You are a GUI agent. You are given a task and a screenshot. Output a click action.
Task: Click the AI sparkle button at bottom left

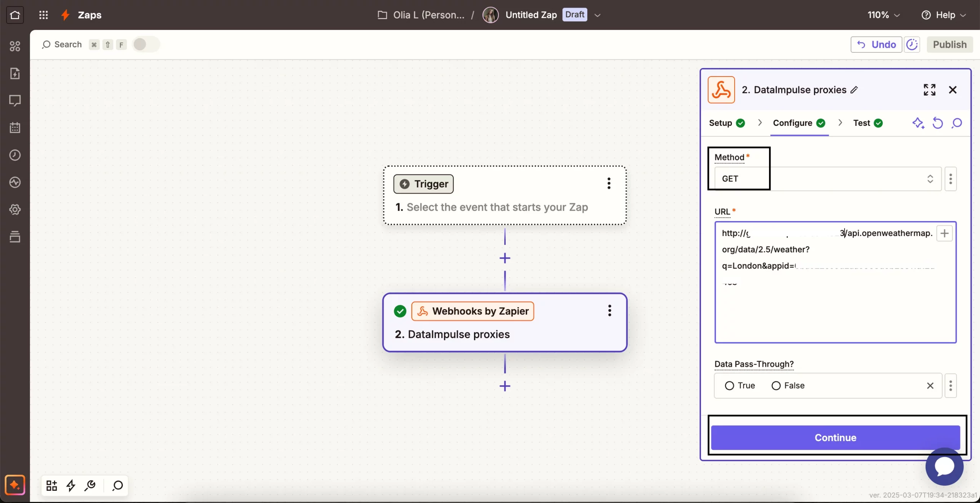pos(15,485)
